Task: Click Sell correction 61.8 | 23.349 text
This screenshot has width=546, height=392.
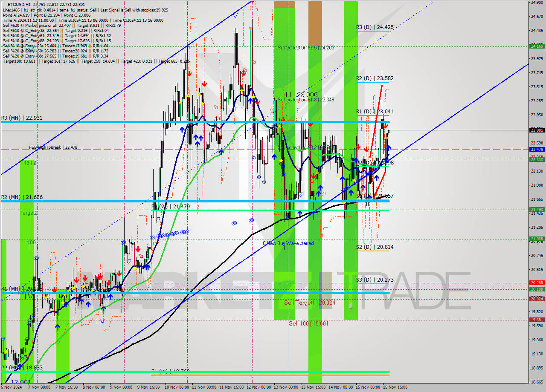Action: coord(306,100)
